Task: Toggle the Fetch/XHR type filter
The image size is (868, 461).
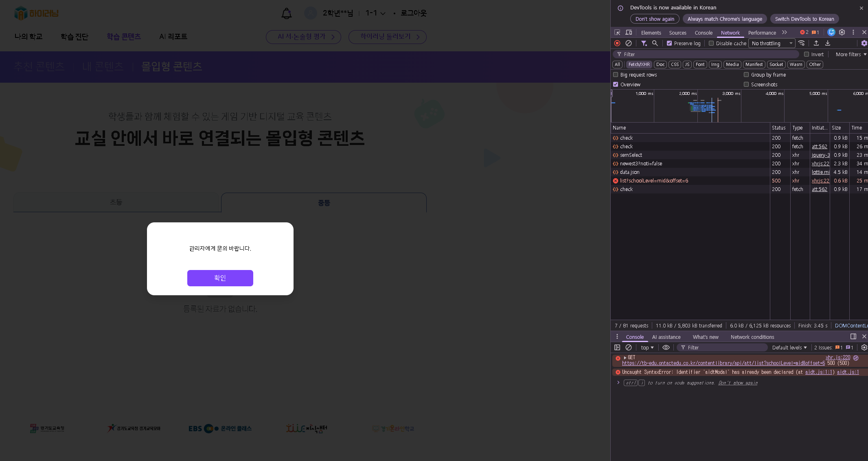Action: 639,64
